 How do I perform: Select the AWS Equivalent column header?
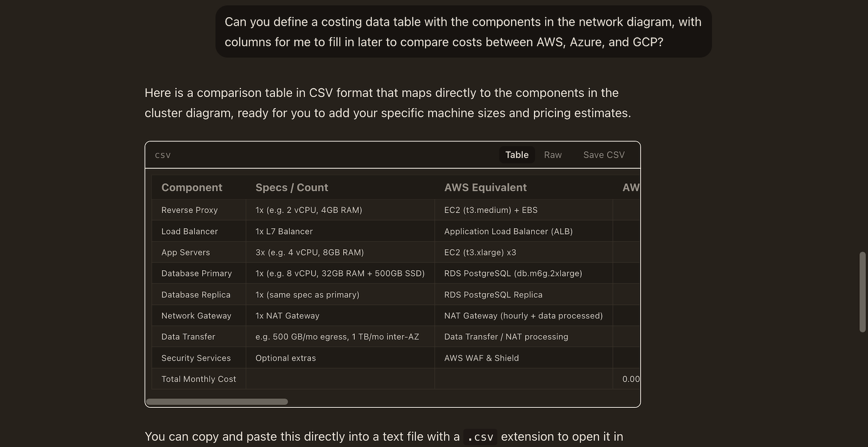pyautogui.click(x=524, y=187)
